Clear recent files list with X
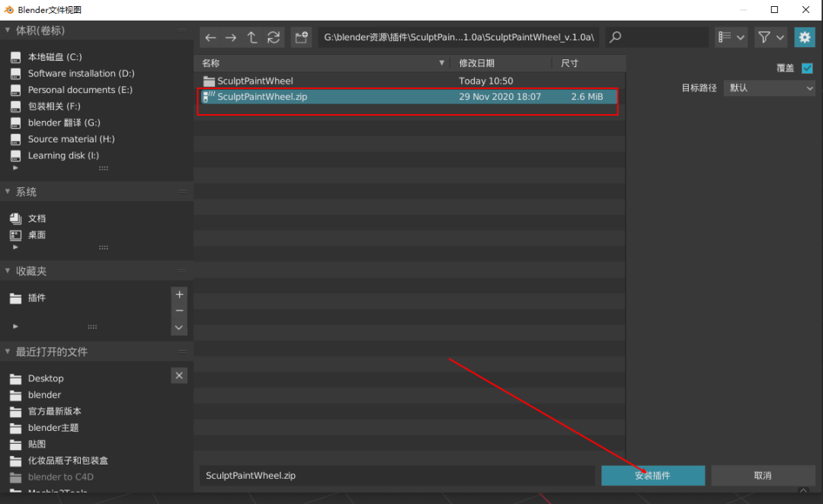Viewport: 823px width, 504px height. coord(180,375)
